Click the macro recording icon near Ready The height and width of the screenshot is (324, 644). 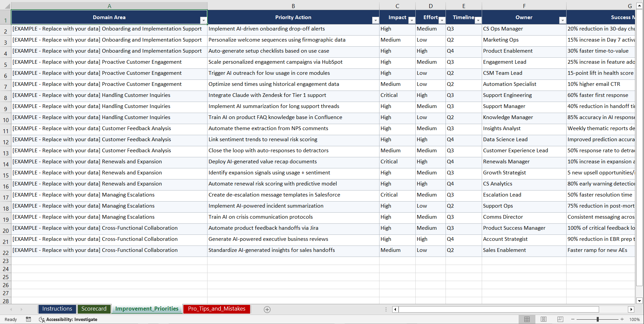pos(28,319)
